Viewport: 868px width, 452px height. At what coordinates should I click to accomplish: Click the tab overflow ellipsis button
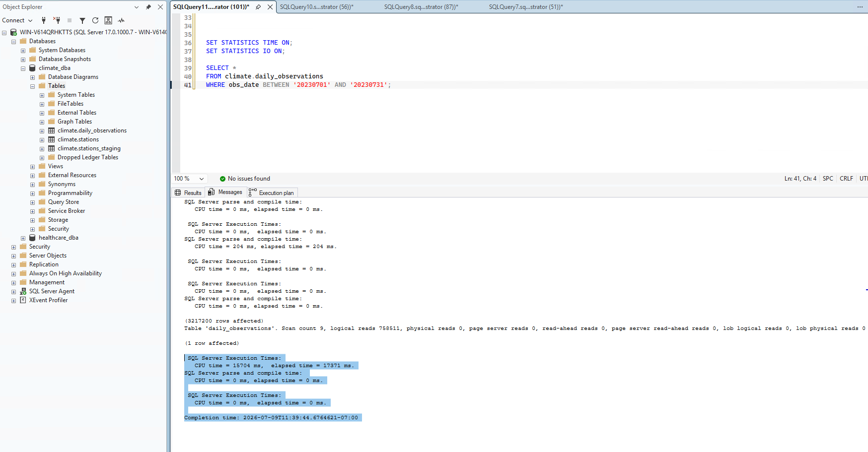click(860, 7)
